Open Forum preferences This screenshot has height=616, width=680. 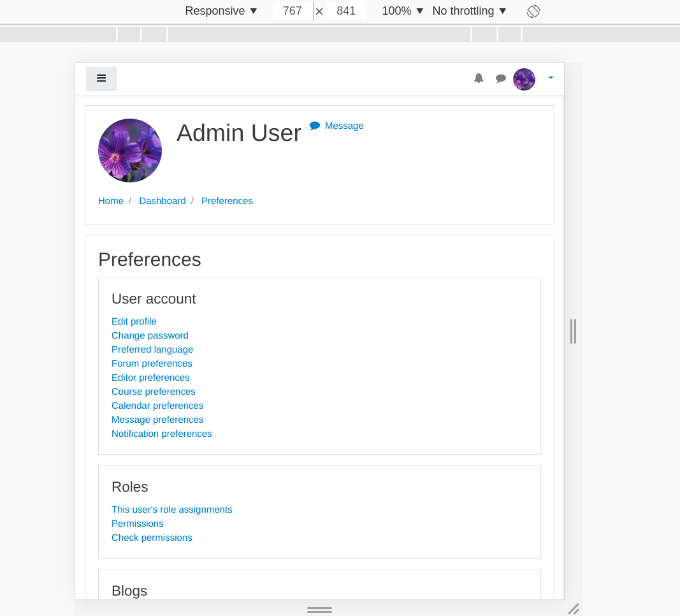tap(152, 363)
